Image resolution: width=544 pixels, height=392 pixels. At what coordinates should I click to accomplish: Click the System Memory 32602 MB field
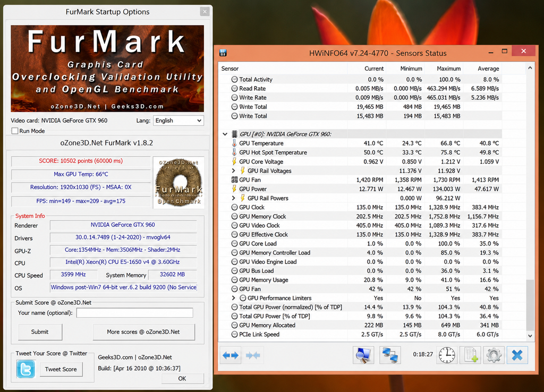pos(172,275)
